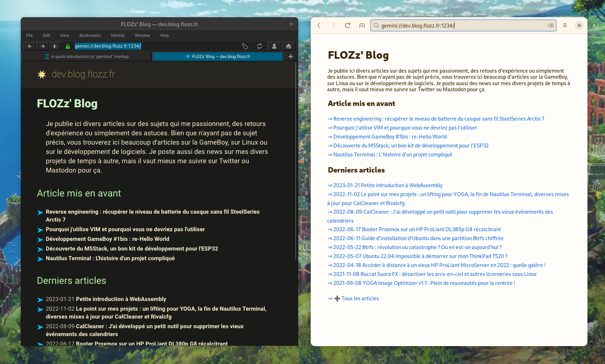Open the Identity menu
This screenshot has width=605, height=364.
point(118,35)
